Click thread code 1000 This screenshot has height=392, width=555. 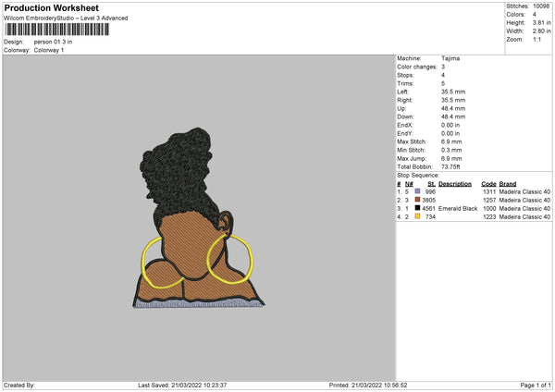489,208
